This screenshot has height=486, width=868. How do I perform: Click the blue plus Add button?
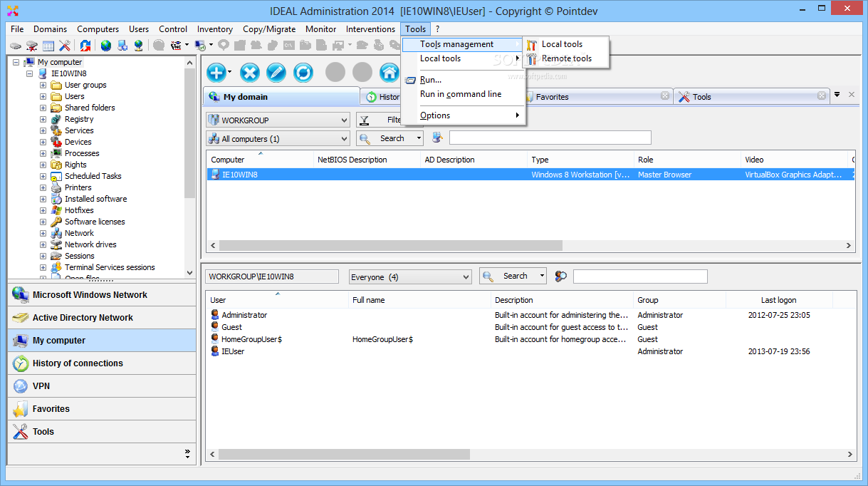(216, 72)
